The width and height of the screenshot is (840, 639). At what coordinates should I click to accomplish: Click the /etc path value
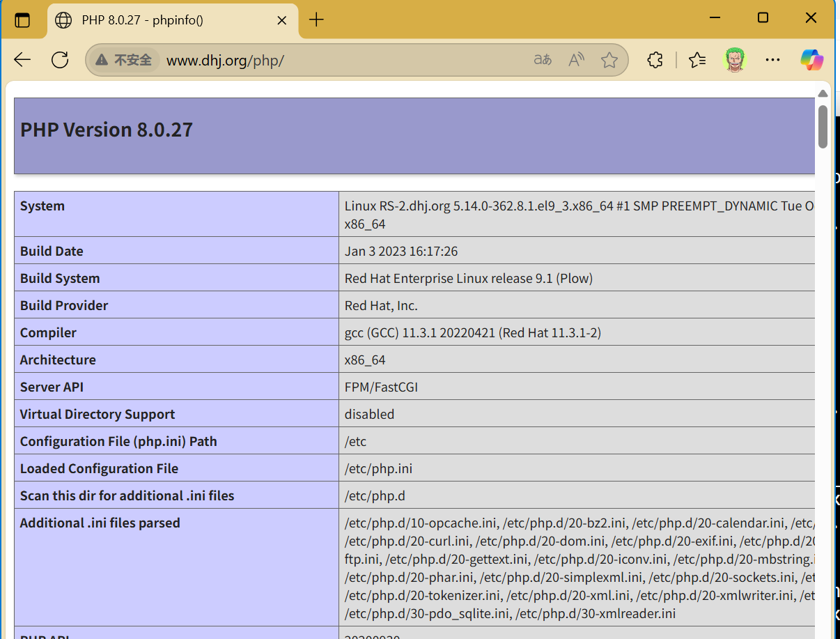(355, 441)
